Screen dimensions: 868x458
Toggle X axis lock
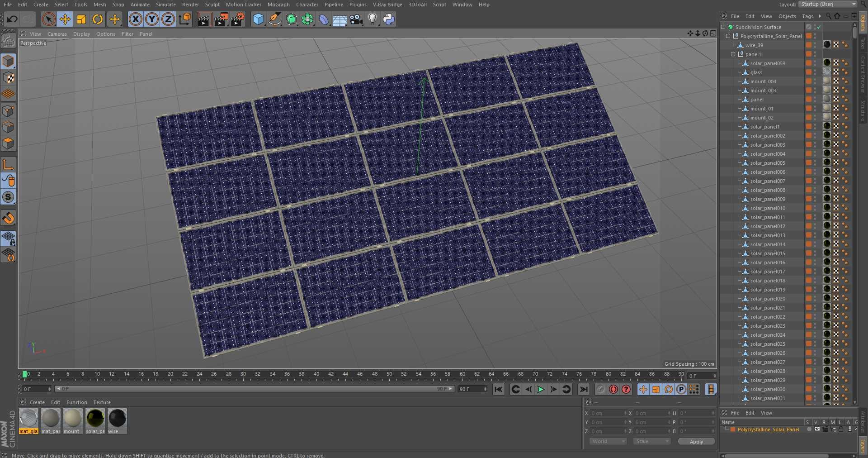tap(135, 19)
